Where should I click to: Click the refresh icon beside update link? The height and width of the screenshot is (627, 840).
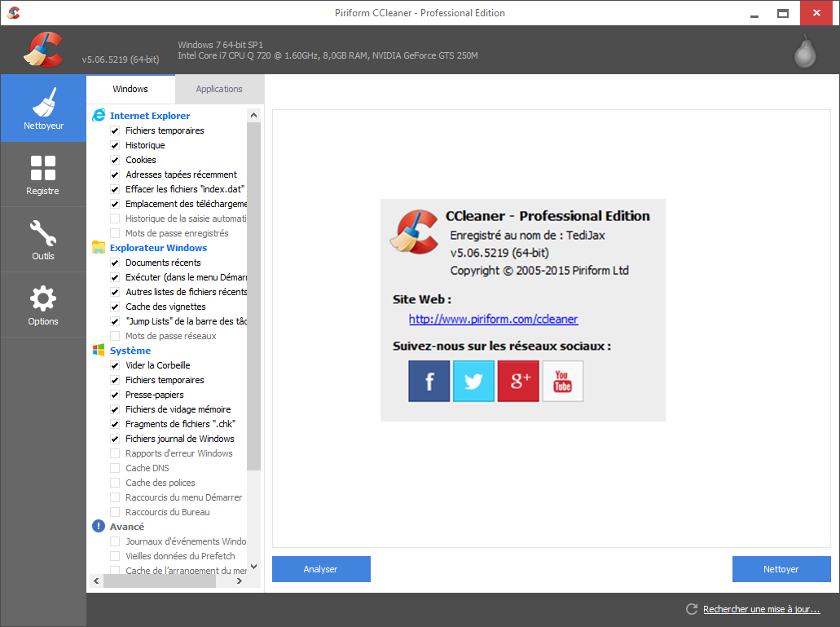[x=692, y=609]
